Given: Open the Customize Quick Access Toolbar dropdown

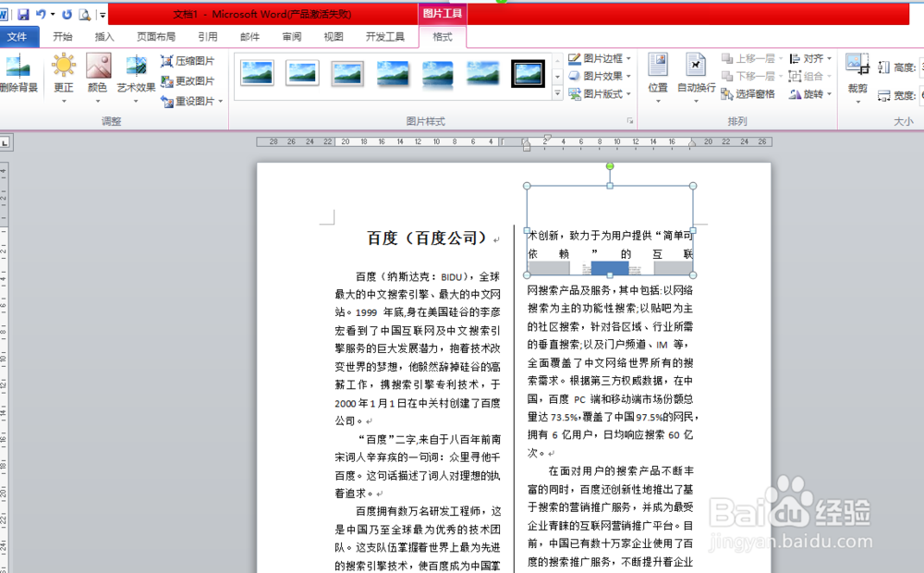Looking at the screenshot, I should coord(103,15).
